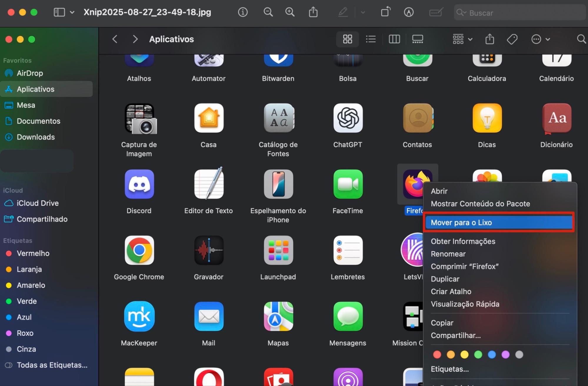Screen dimensions: 588x386
Task: Switch Finder to list view
Action: click(371, 39)
